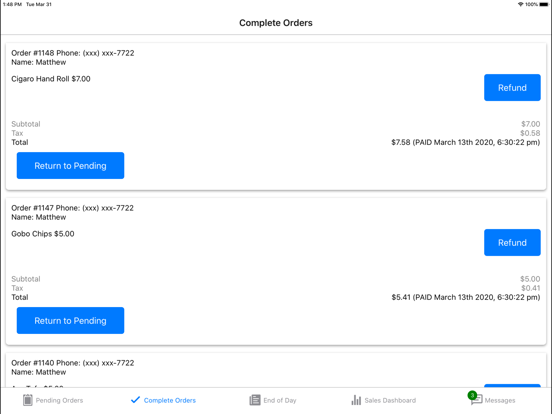Click the 100% battery percentage text
This screenshot has width=552, height=414.
click(532, 4)
